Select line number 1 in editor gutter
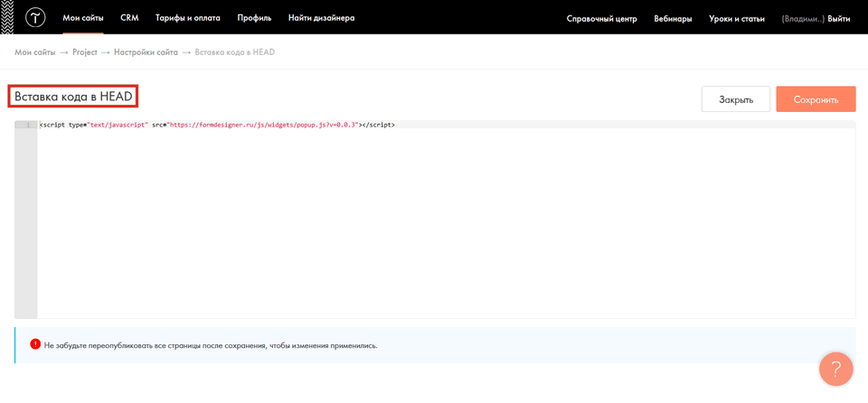This screenshot has width=868, height=403. (27, 124)
